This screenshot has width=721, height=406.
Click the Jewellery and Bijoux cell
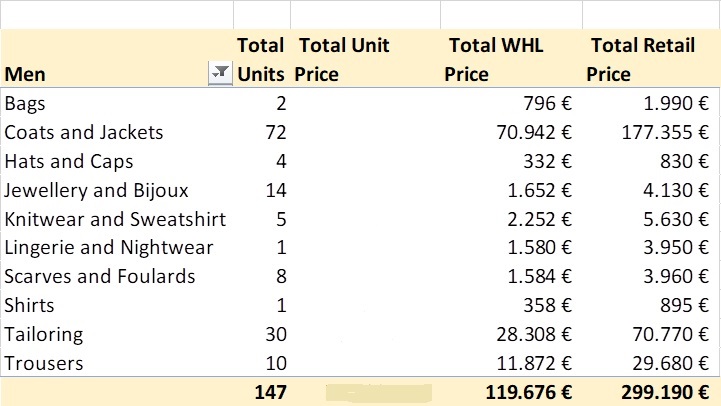[97, 190]
